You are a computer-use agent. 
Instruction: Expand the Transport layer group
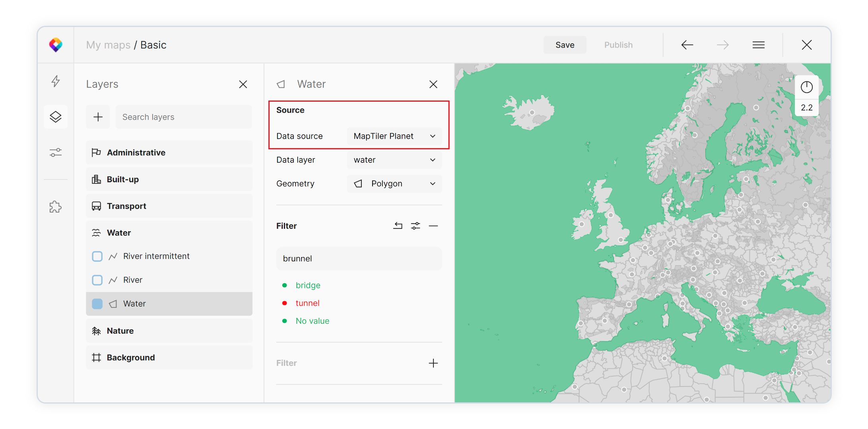point(169,206)
